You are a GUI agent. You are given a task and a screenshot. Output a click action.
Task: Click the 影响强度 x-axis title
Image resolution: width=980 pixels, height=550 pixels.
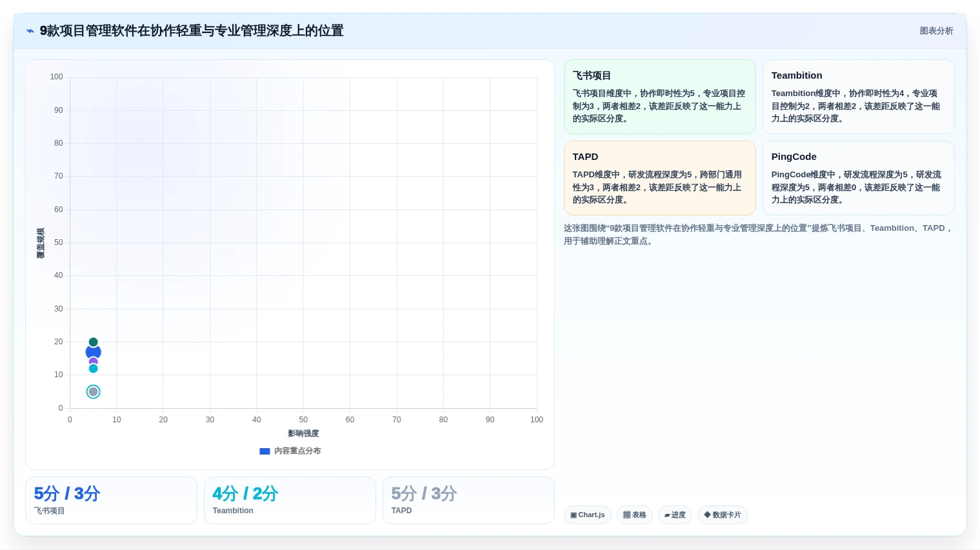[303, 433]
